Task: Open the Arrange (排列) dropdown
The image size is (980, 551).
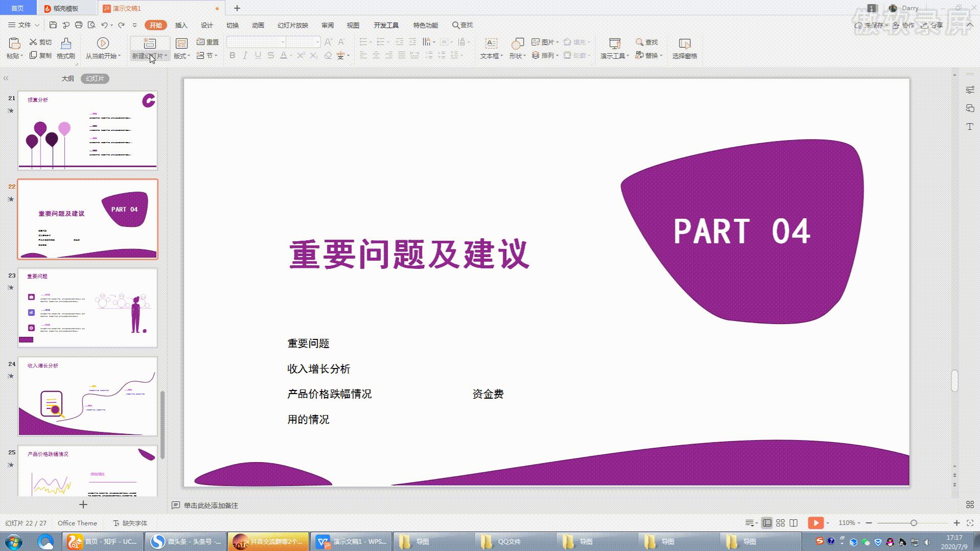Action: (x=545, y=55)
